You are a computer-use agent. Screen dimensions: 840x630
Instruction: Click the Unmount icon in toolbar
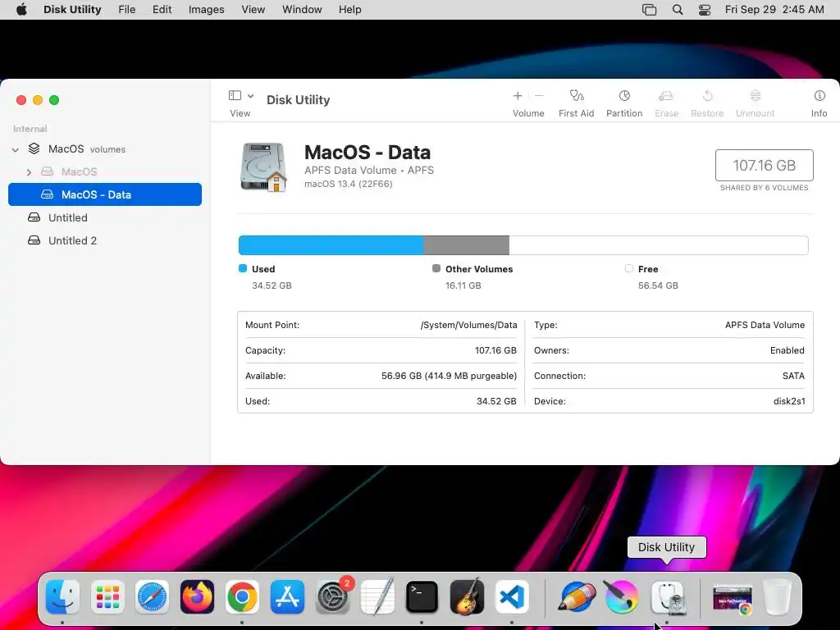click(x=756, y=96)
